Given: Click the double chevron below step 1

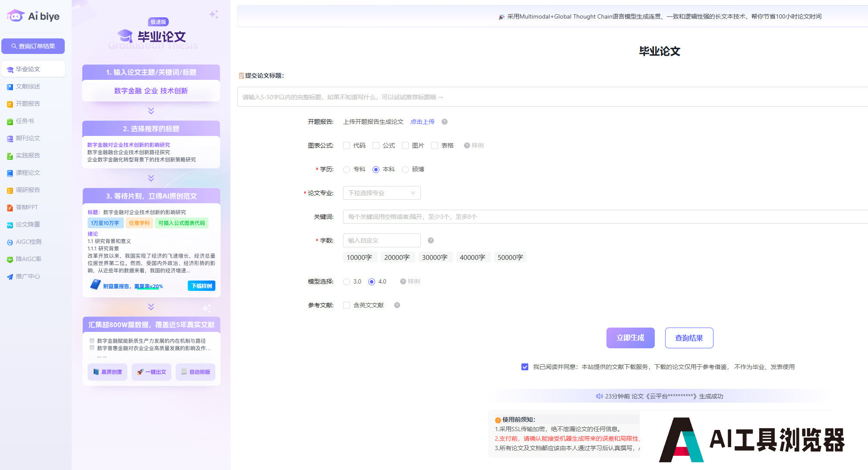Looking at the screenshot, I should click(151, 111).
